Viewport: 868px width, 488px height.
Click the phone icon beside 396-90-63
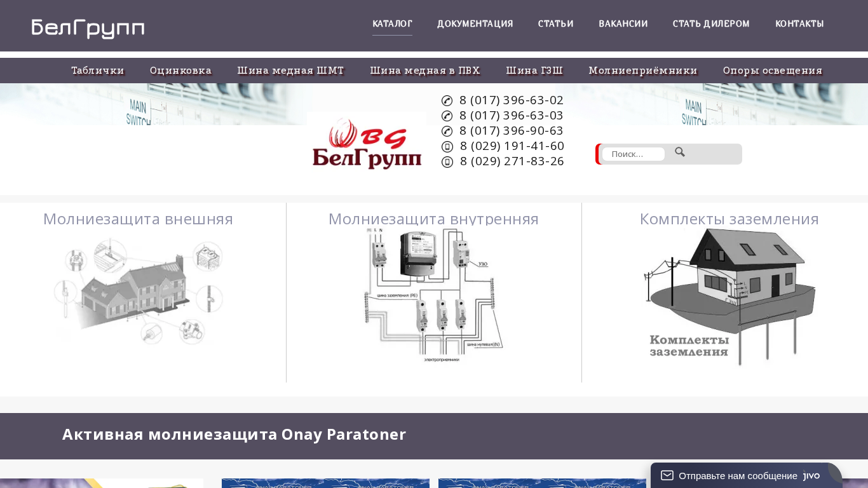(447, 131)
